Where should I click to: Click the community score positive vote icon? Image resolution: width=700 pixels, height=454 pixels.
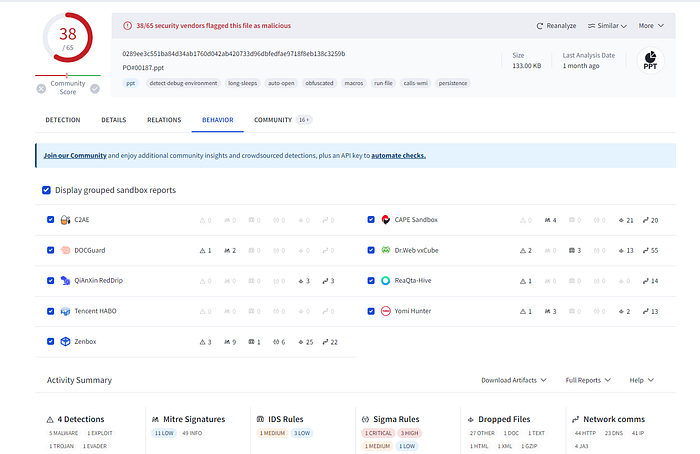tap(95, 88)
